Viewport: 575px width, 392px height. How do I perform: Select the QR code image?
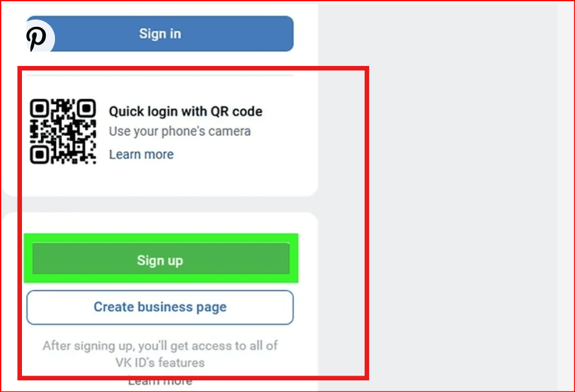[63, 131]
